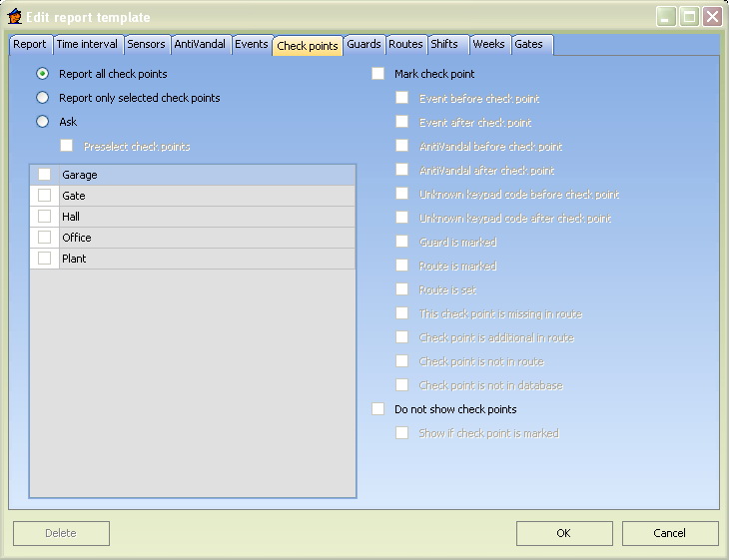This screenshot has width=729, height=560.
Task: Open the AntiVandal tab
Action: [200, 45]
